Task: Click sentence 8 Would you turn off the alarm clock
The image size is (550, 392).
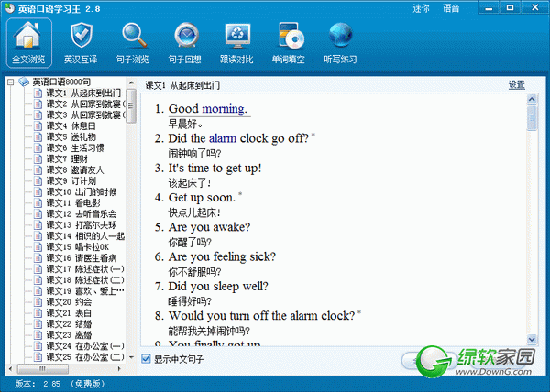Action: pos(261,316)
